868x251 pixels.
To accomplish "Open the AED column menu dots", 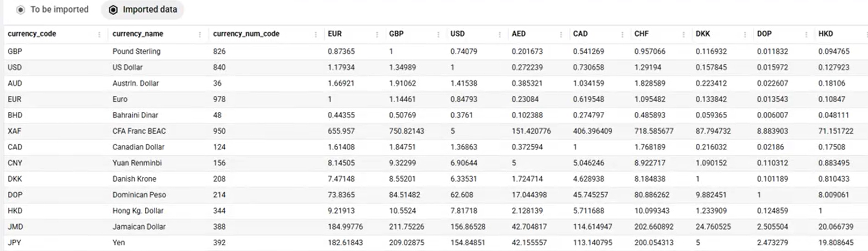I will (561, 34).
